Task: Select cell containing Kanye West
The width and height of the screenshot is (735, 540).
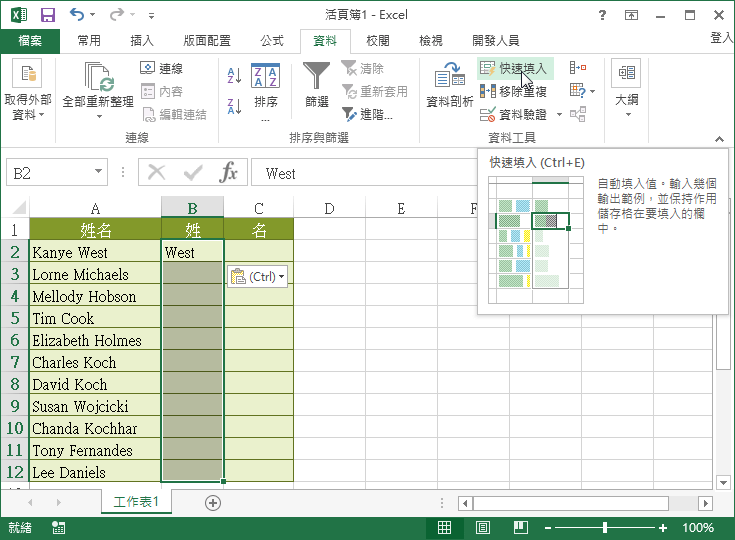Action: (x=95, y=252)
